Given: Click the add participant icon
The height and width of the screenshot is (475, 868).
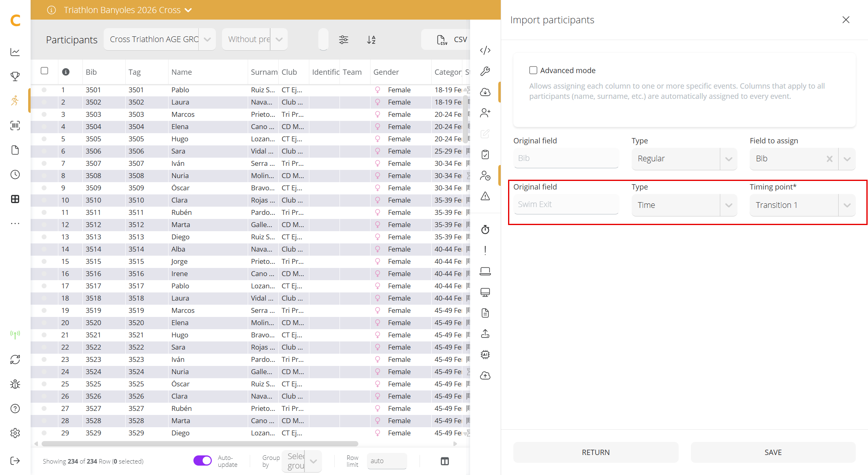Looking at the screenshot, I should [x=485, y=113].
